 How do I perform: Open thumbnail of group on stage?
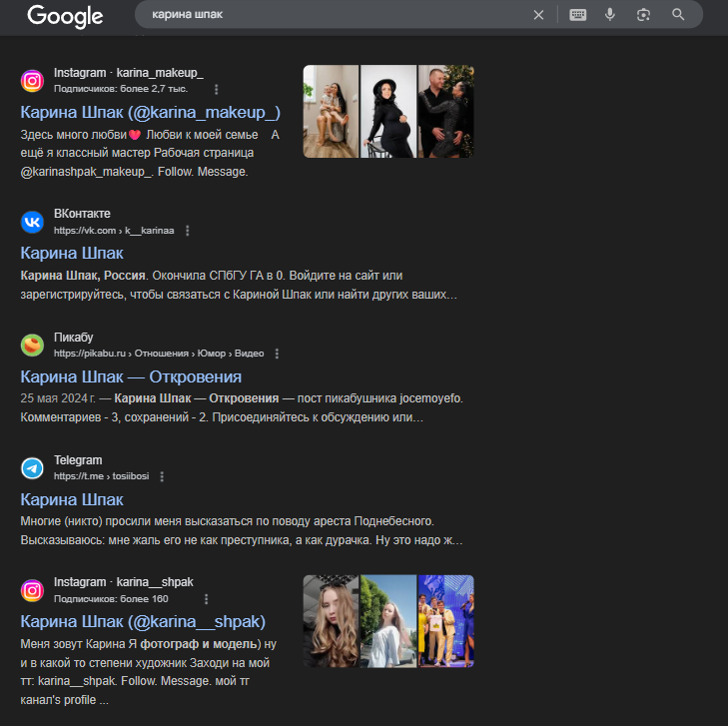[x=446, y=621]
